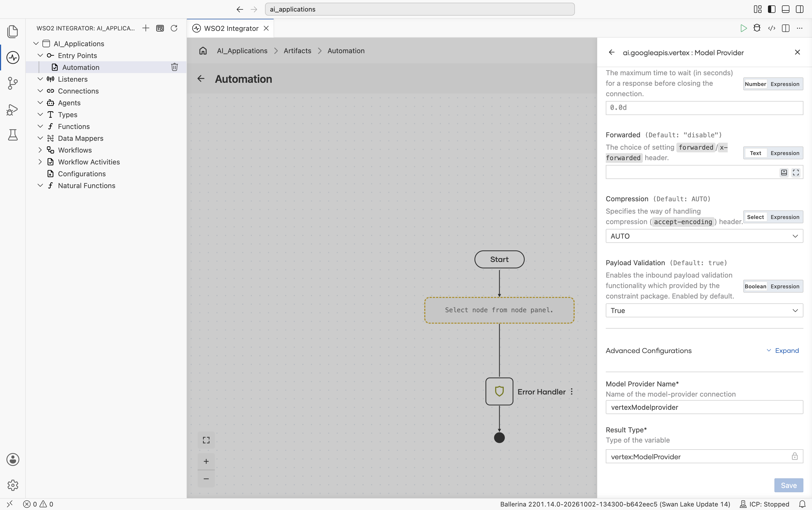812x510 pixels.
Task: Go back from Model Provider panel
Action: (611, 52)
